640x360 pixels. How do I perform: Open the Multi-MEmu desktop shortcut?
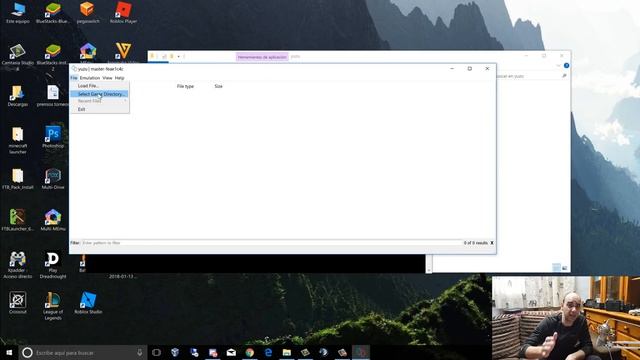pyautogui.click(x=53, y=220)
